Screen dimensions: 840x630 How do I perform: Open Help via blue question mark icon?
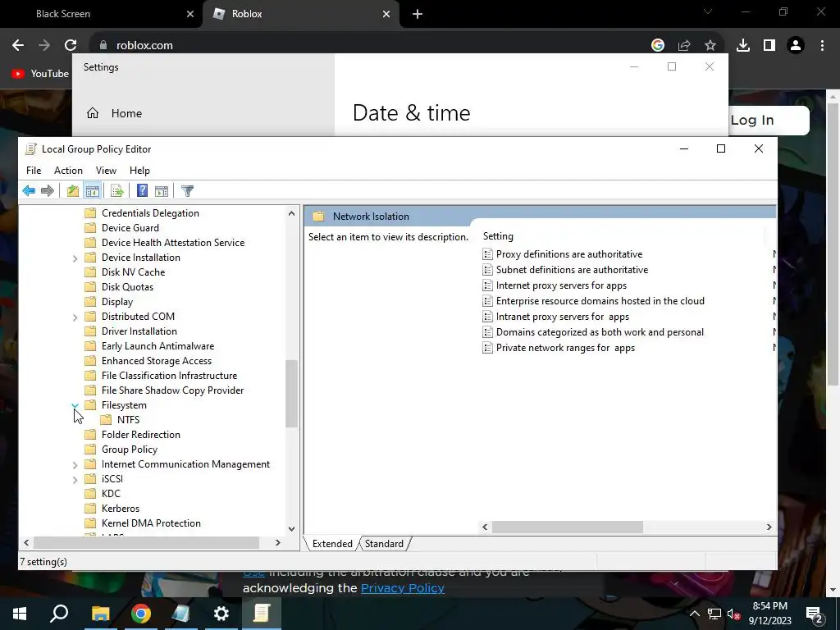pyautogui.click(x=142, y=190)
